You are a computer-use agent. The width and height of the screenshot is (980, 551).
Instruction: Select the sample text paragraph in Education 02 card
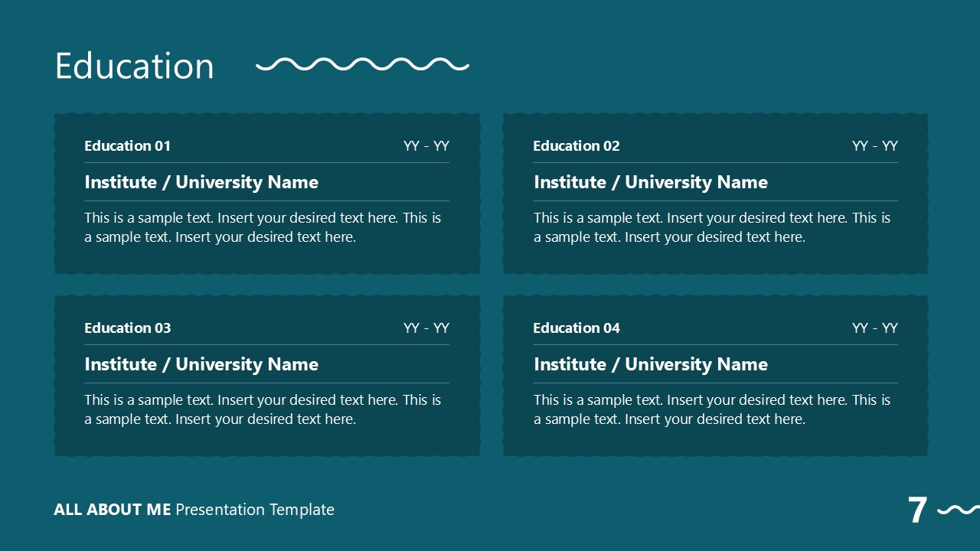coord(712,227)
